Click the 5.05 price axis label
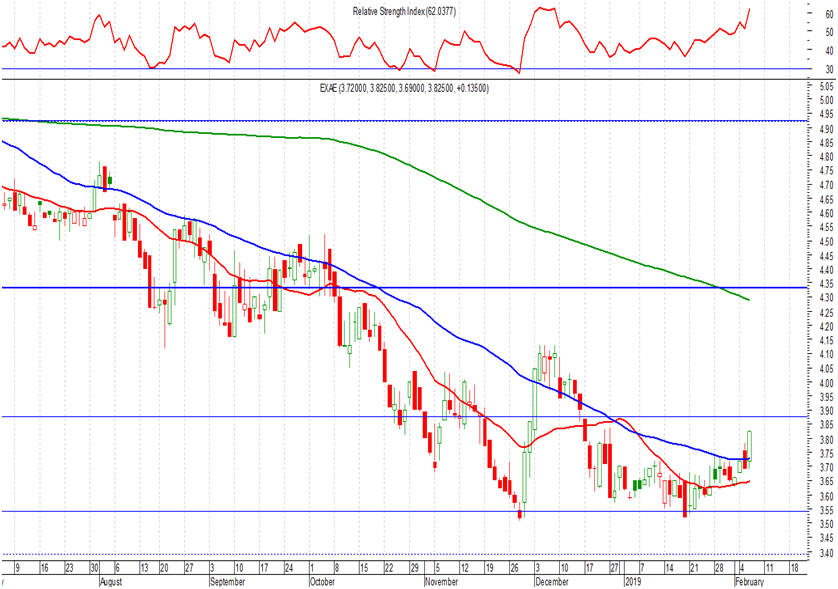The image size is (838, 589). [x=826, y=86]
